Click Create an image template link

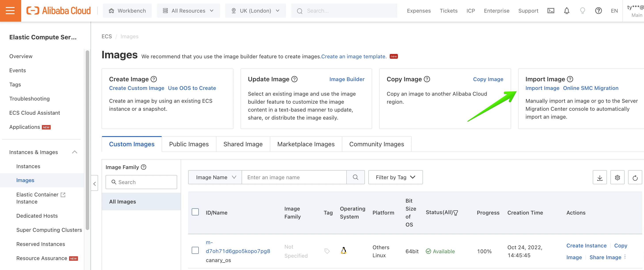pos(354,57)
